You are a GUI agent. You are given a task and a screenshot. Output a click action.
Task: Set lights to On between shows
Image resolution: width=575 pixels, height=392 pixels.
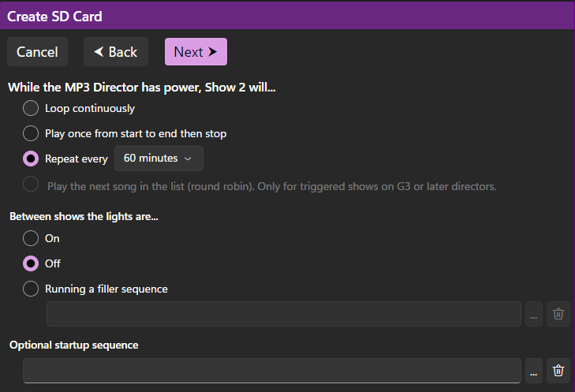pyautogui.click(x=31, y=238)
